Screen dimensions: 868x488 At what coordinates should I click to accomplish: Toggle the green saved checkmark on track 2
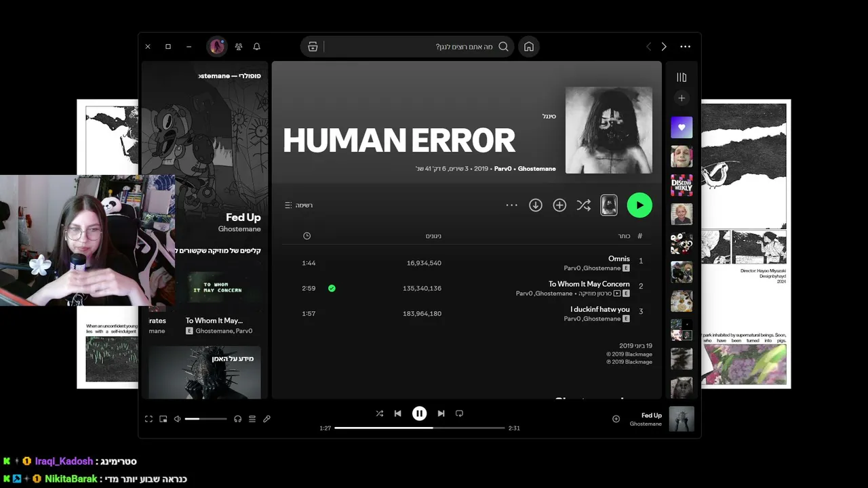(x=332, y=288)
